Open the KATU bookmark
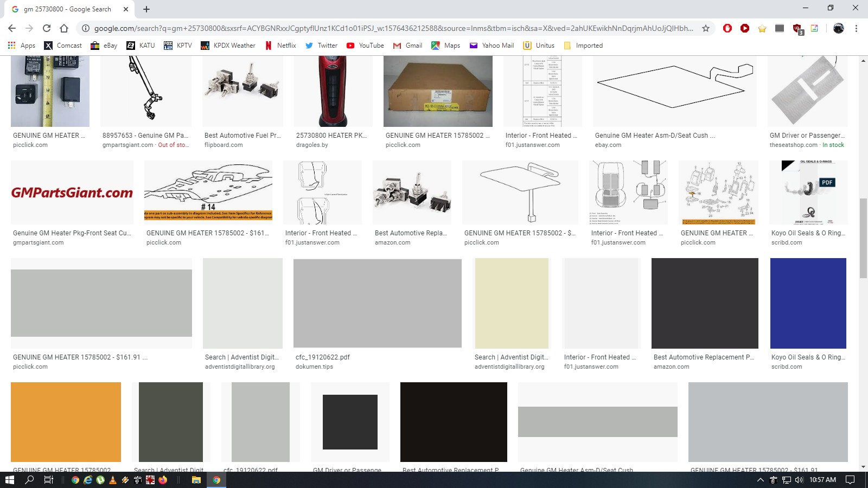868x488 pixels. [x=141, y=46]
